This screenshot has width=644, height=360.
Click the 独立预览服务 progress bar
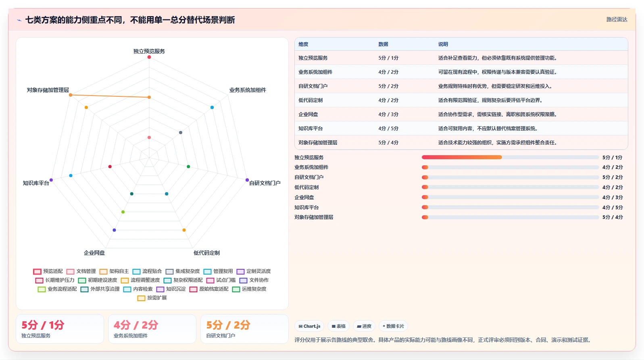pos(510,157)
